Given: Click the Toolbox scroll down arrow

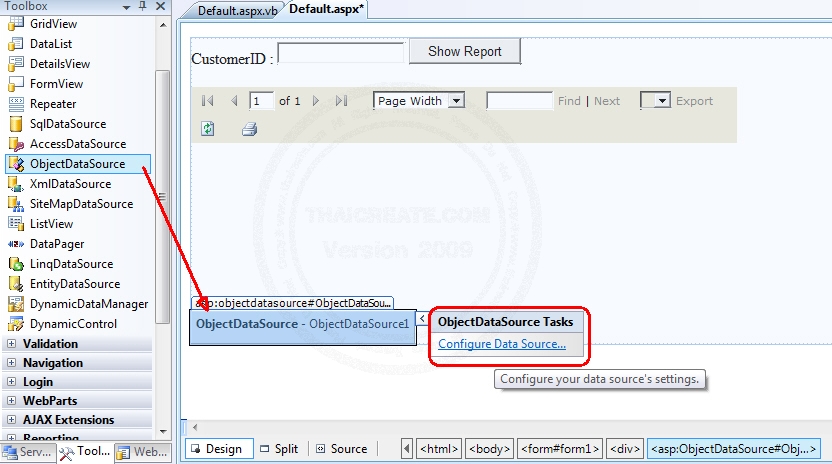Looking at the screenshot, I should tap(163, 432).
